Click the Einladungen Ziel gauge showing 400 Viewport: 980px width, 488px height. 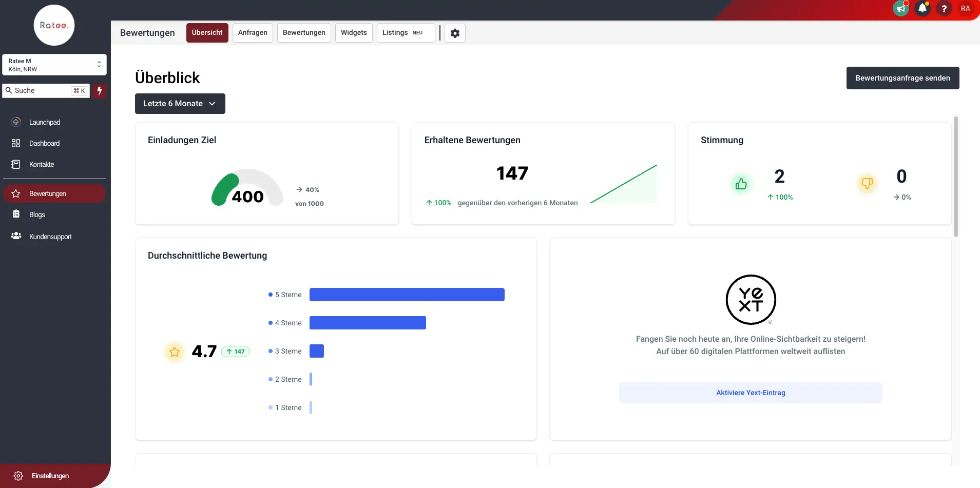(247, 188)
